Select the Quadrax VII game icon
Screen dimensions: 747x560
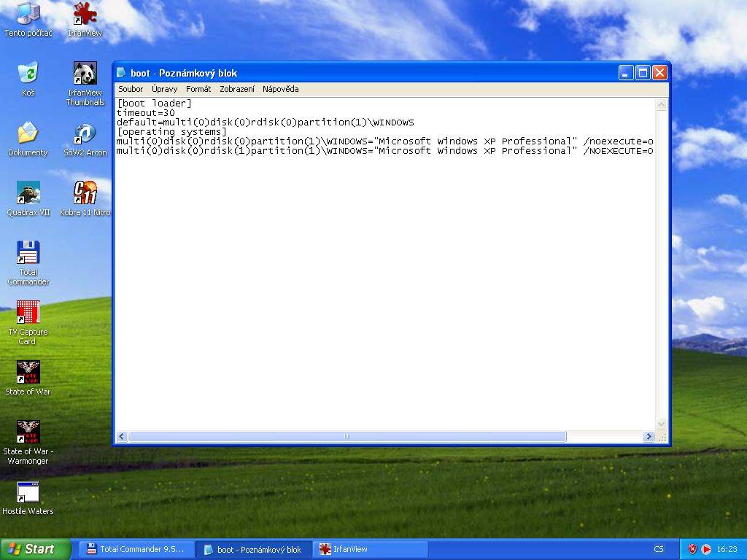tap(28, 199)
